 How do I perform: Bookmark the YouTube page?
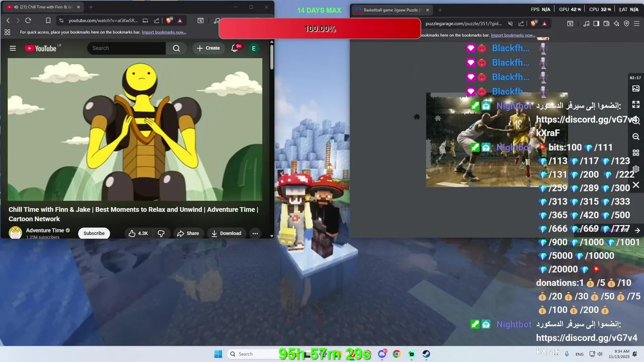pyautogui.click(x=48, y=21)
